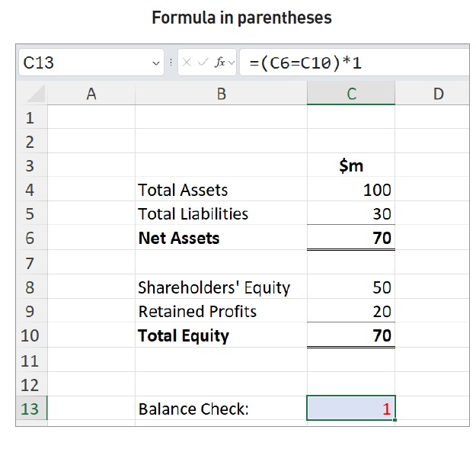Click the Name Box showing C13

pos(91,63)
